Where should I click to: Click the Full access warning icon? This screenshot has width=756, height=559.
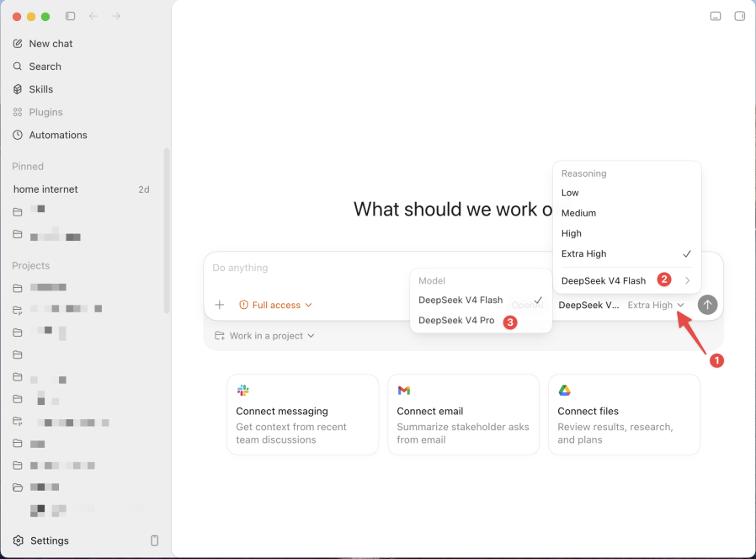[x=243, y=305]
